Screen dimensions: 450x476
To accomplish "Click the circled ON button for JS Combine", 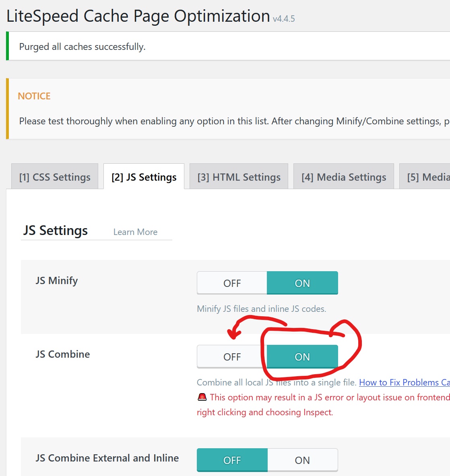I will pos(302,356).
